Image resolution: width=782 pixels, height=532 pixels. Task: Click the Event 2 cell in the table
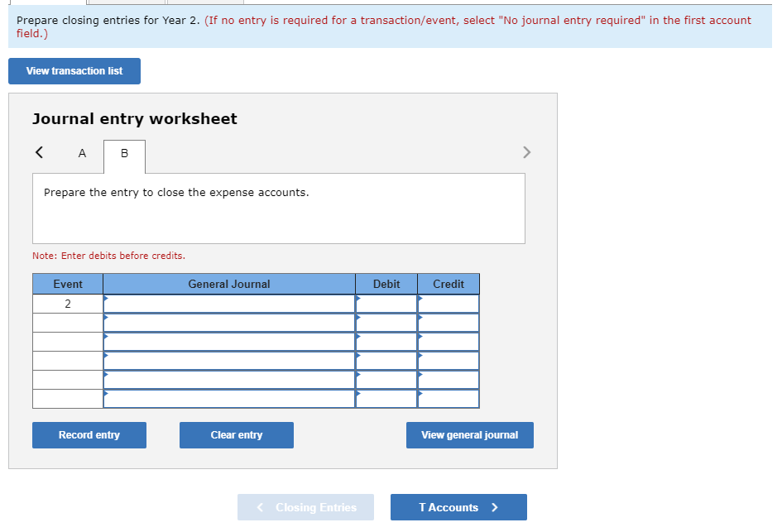[67, 304]
